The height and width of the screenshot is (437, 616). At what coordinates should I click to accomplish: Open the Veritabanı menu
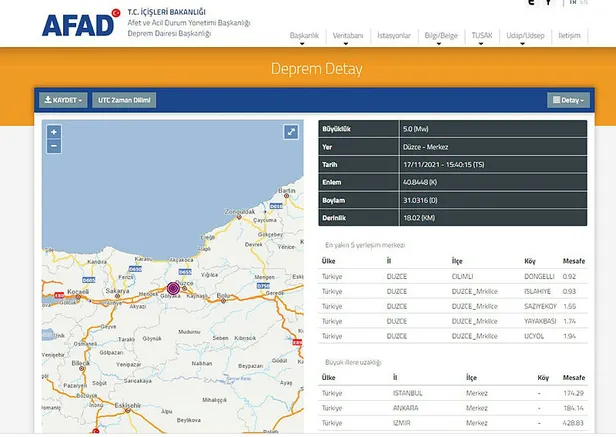tap(349, 35)
